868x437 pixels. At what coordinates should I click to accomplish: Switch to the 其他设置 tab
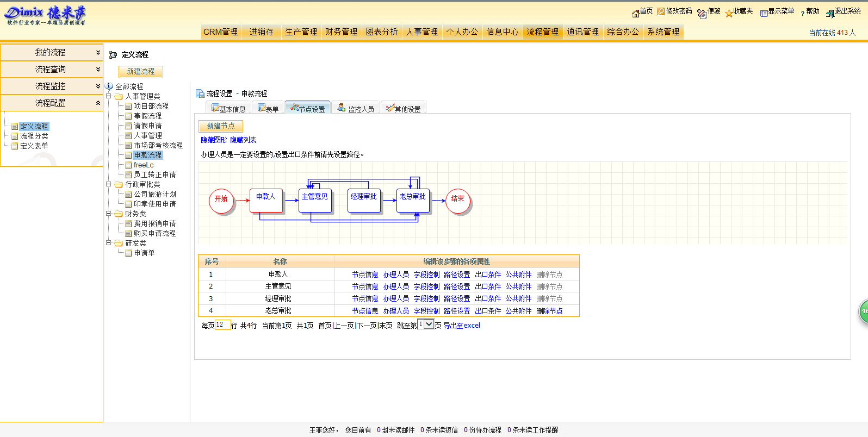pyautogui.click(x=403, y=108)
